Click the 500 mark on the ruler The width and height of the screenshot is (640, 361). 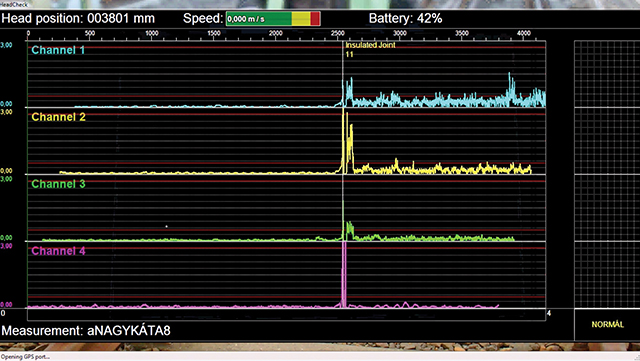90,33
